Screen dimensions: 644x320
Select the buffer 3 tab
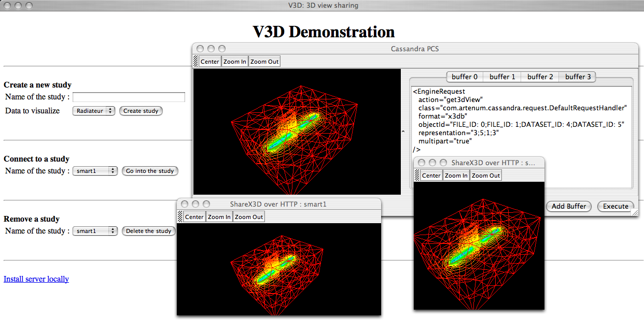[x=578, y=77]
